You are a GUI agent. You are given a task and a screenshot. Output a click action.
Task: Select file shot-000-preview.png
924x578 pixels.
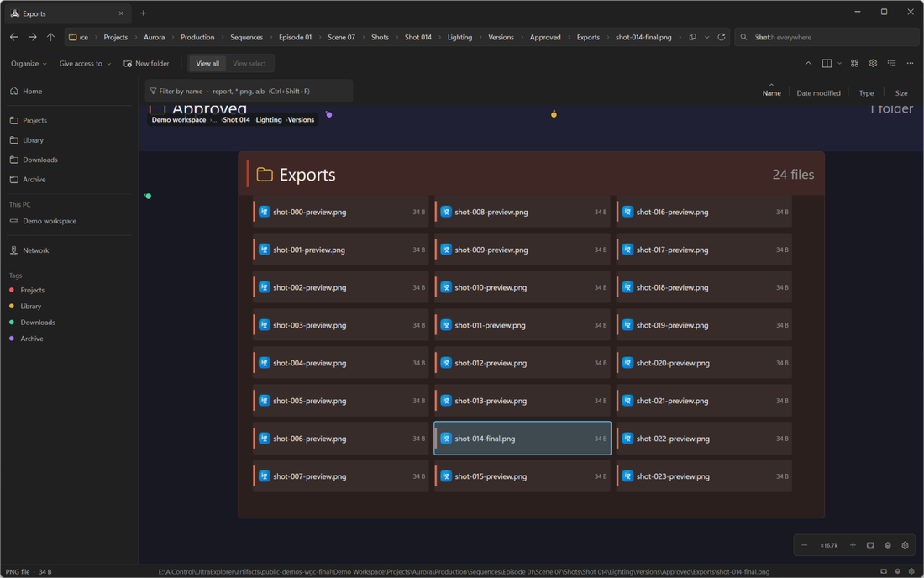coord(340,212)
